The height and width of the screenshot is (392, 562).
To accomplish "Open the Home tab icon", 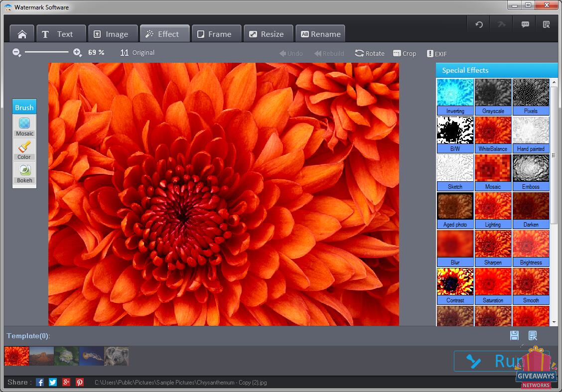I will point(22,34).
